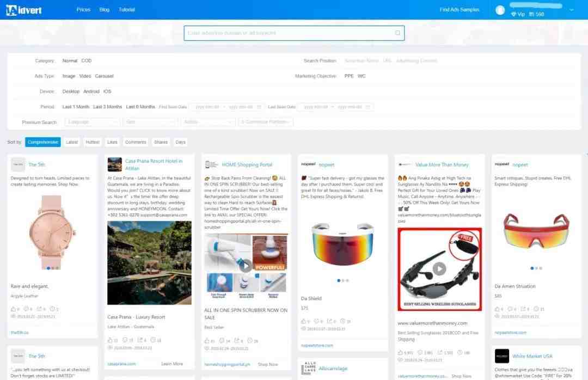Click the coin balance icon showing 598
Screen dimensions: 588x380
531,14
